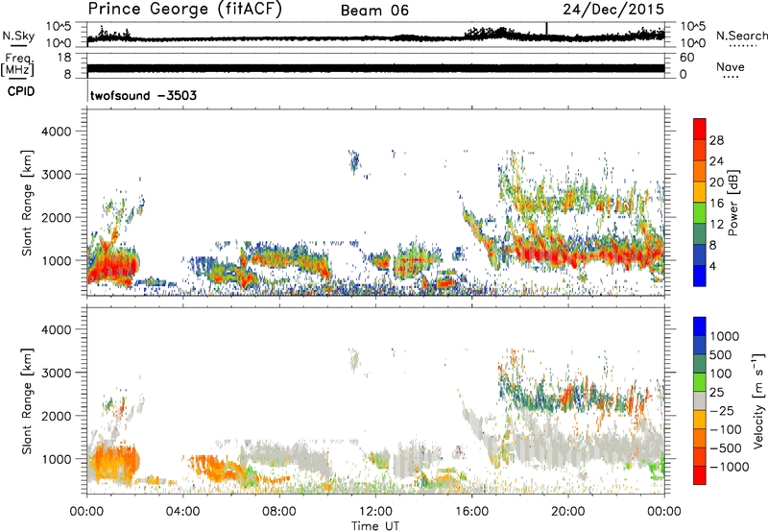The image size is (768, 532).
Task: Click the 'twofsound -3503' text
Action: [143, 95]
